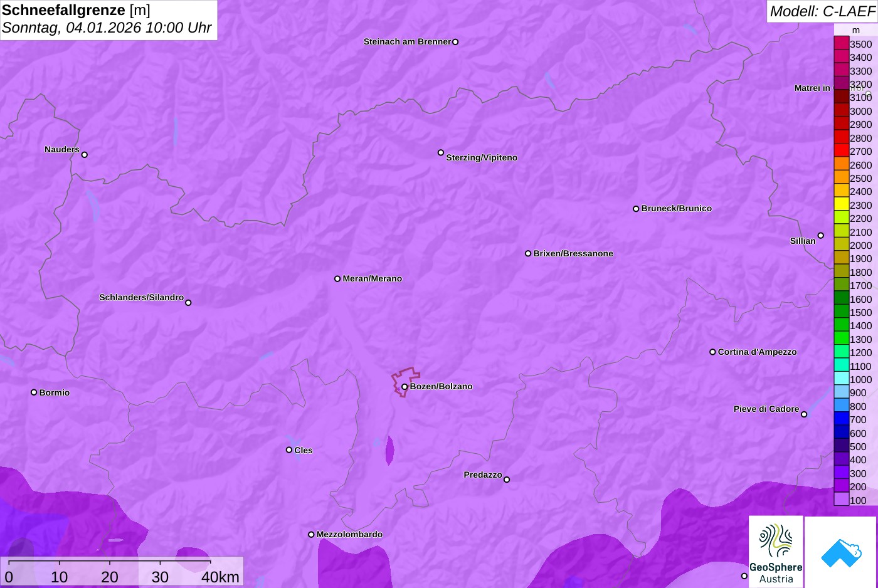This screenshot has width=878, height=588.
Task: Click the "1000" legend value
Action: tap(861, 380)
